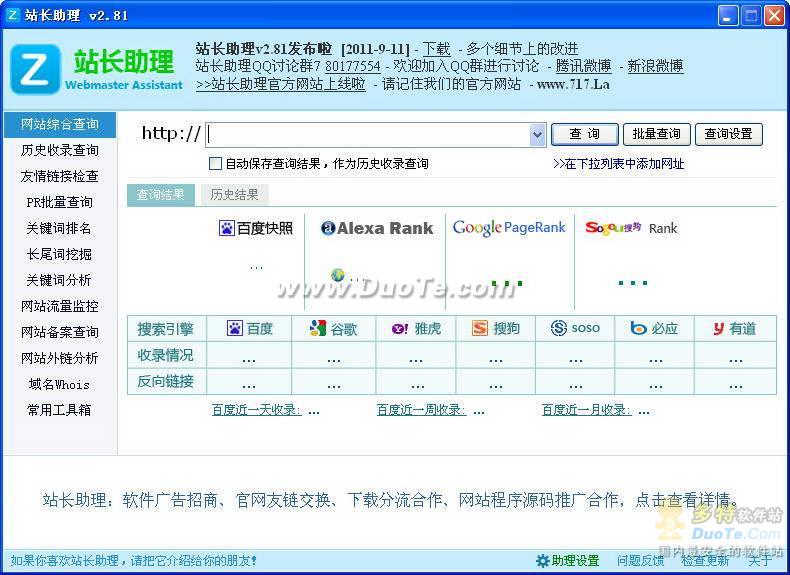The width and height of the screenshot is (790, 575).
Task: Open 网站流量监控 from sidebar
Action: pos(60,306)
